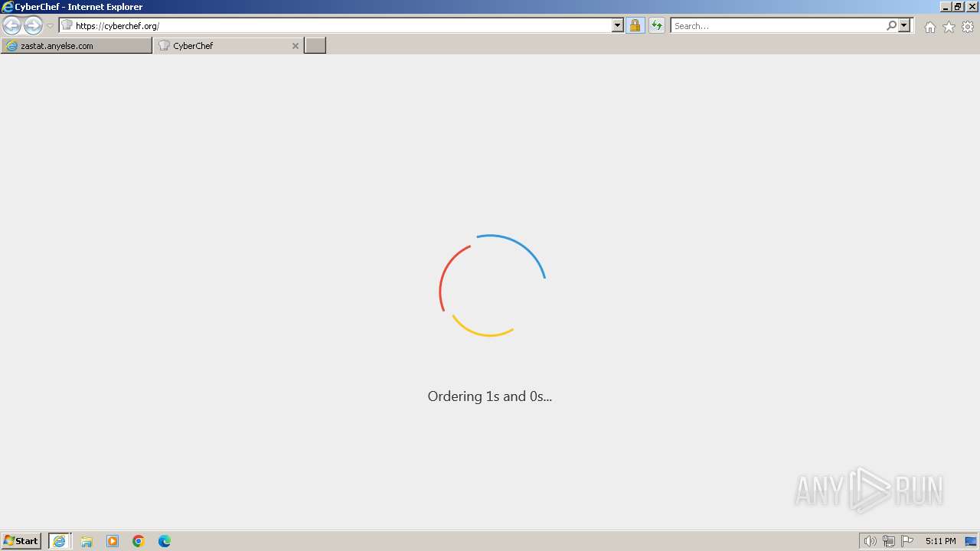
Task: Launch Google Chrome from taskbar
Action: [139, 541]
